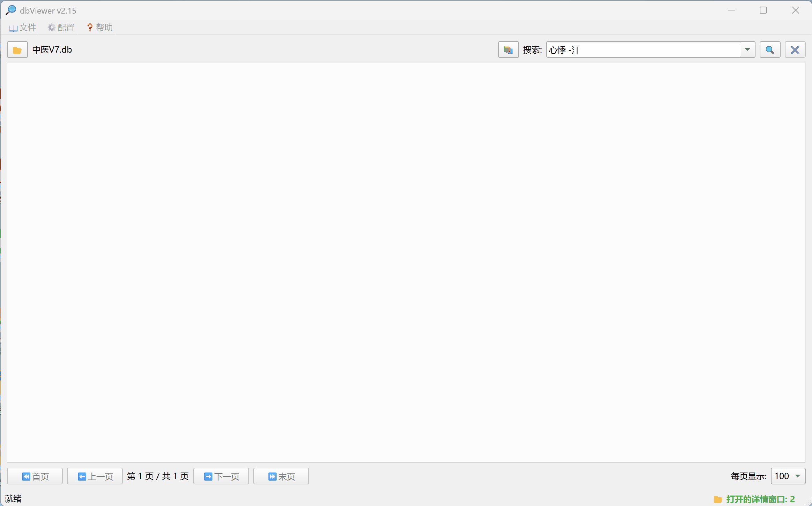The height and width of the screenshot is (506, 812).
Task: Click the empty results list area
Action: [406, 261]
